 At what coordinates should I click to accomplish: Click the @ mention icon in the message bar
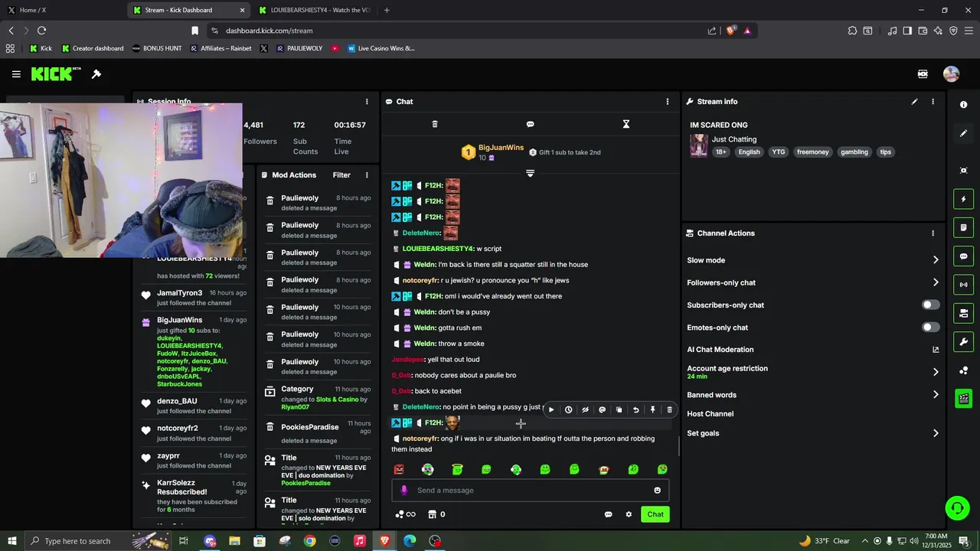pos(602,410)
